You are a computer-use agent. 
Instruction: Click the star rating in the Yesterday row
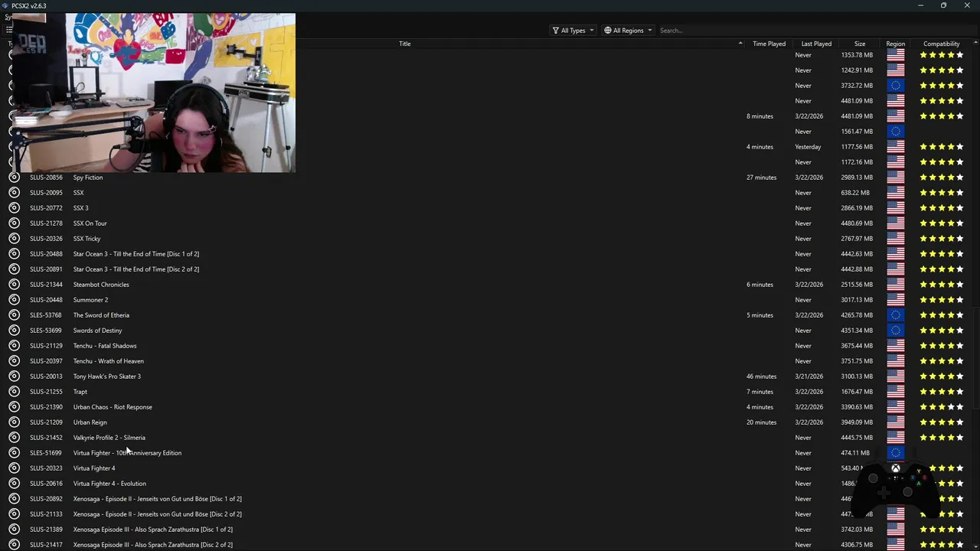pos(942,146)
